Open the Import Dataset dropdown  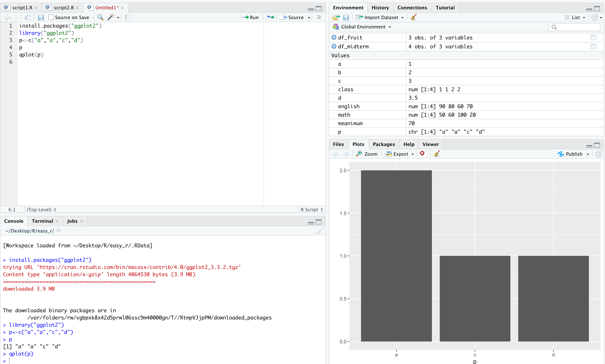click(380, 17)
